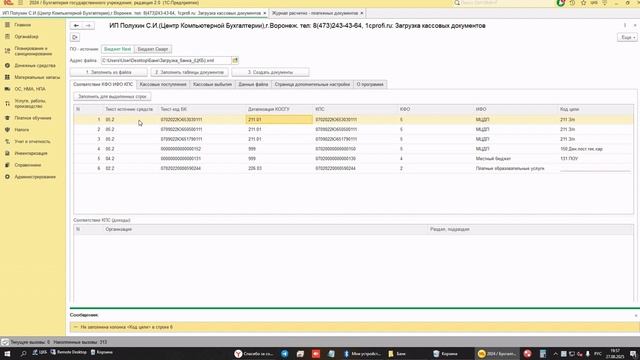Select the 226.03 cell in row 6
Viewport: 640px width, 360px height.
point(279,168)
